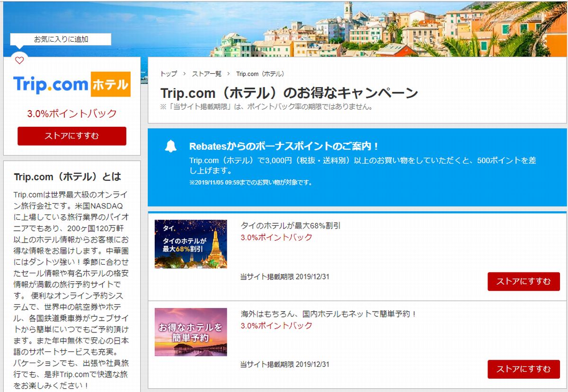Viewport: 568px width, 392px height.
Task: Click the heart favorite icon
Action: coord(19,61)
